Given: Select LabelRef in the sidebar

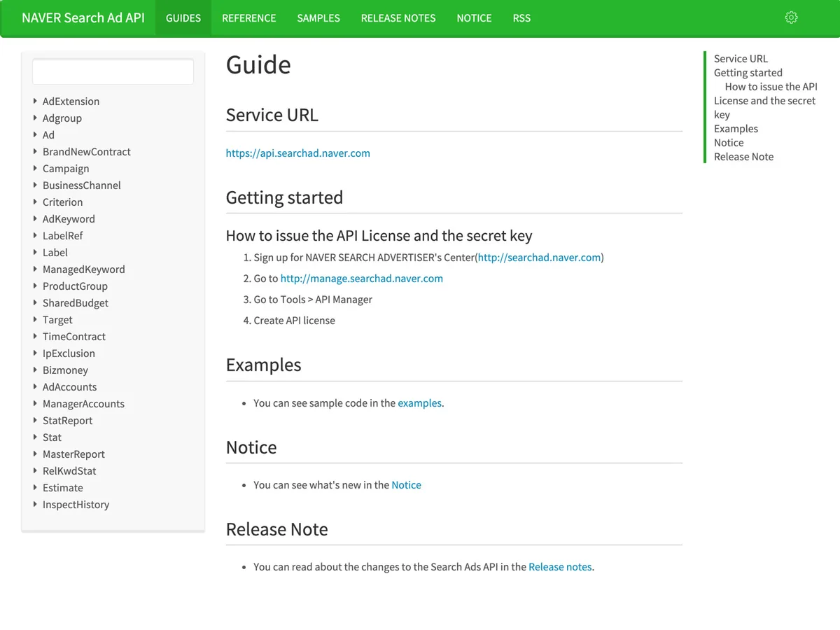Looking at the screenshot, I should [63, 236].
